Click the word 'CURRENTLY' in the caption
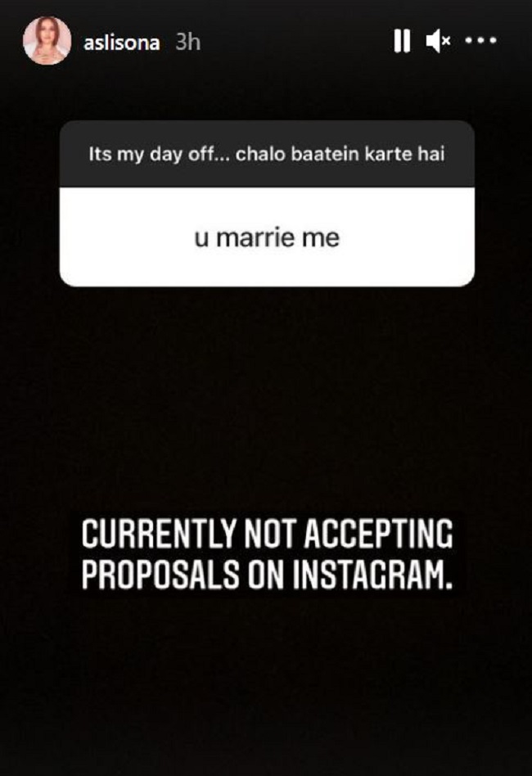Image resolution: width=532 pixels, height=776 pixels. (158, 535)
